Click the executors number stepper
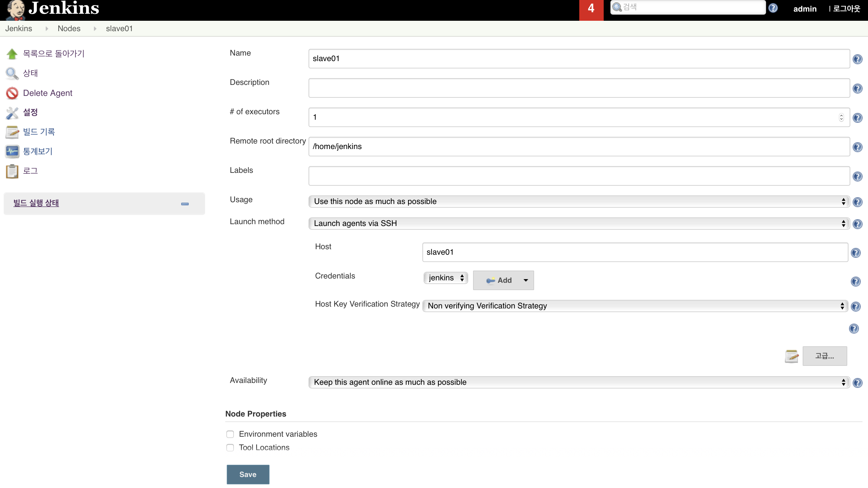 click(841, 117)
